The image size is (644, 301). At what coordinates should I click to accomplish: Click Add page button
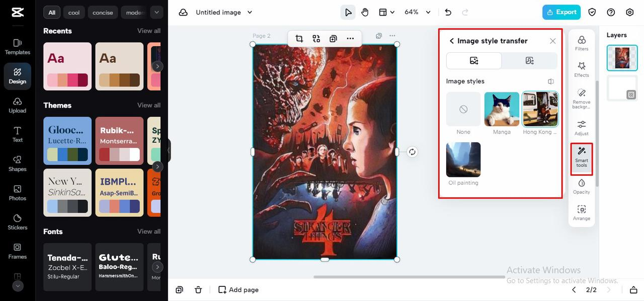point(238,290)
